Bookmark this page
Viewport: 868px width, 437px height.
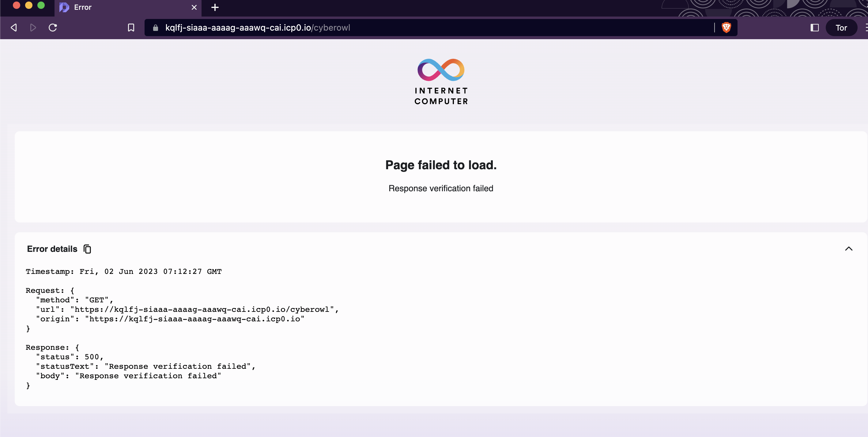coord(131,28)
